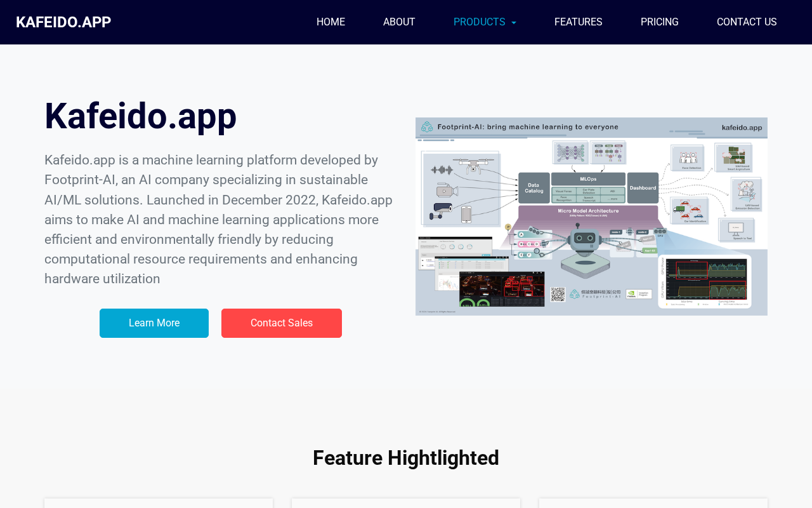This screenshot has height=508, width=812.
Task: Click the GPU usage chart thumbnail
Action: [705, 281]
